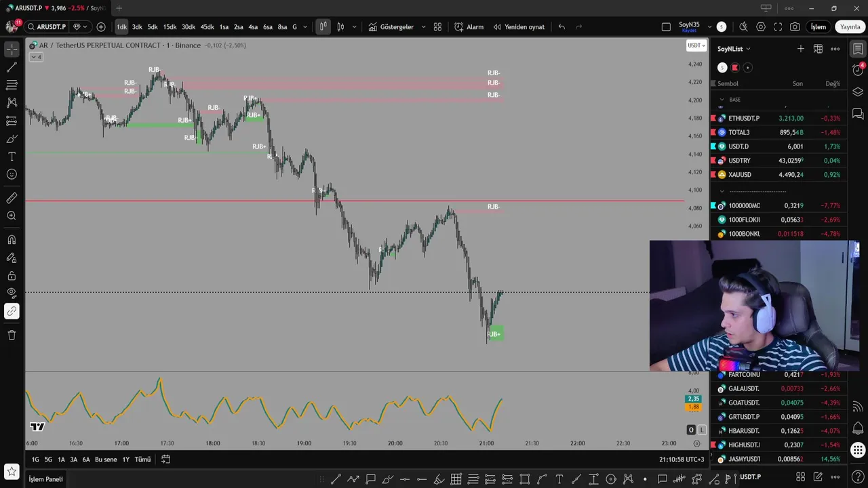The image size is (868, 488).
Task: Open the favorites star toolbar button
Action: pyautogui.click(x=12, y=471)
